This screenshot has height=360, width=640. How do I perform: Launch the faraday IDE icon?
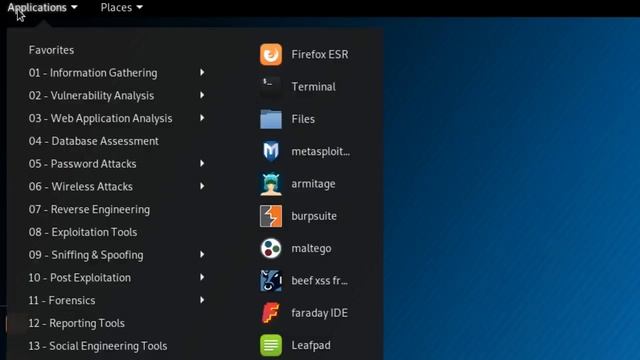point(271,313)
